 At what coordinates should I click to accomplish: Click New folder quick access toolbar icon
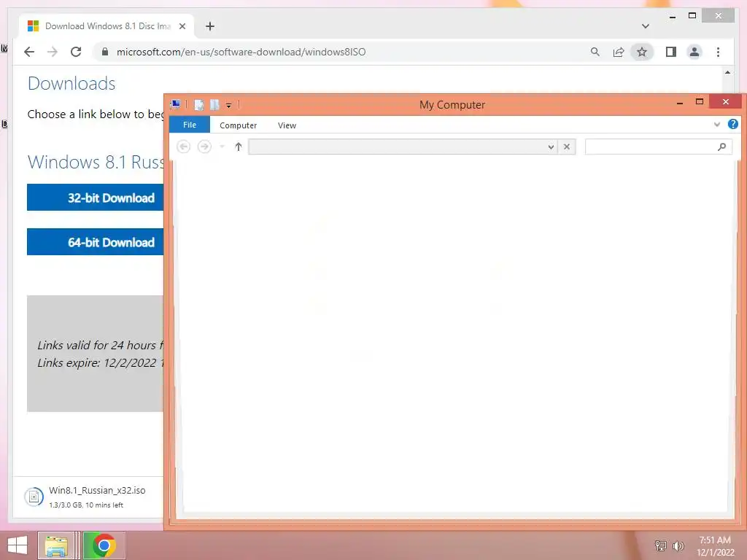click(x=215, y=105)
